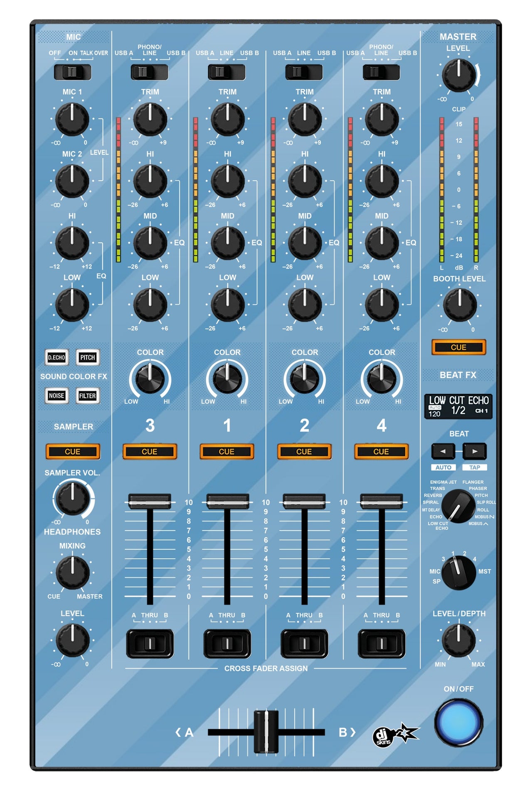Image resolution: width=532 pixels, height=799 pixels.
Task: Click the Beat left arrow button
Action: coord(443,451)
